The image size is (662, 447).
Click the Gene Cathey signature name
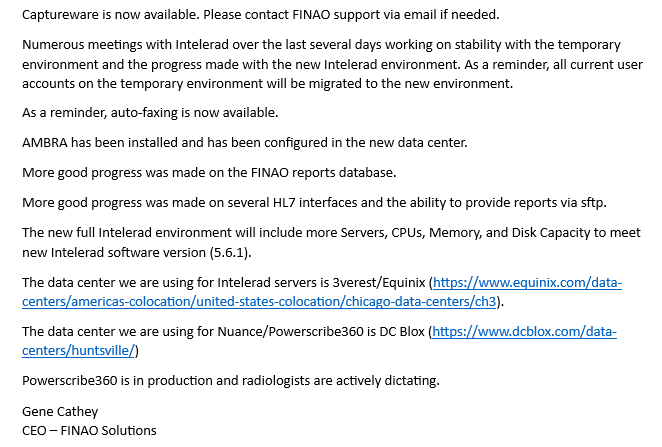point(60,412)
